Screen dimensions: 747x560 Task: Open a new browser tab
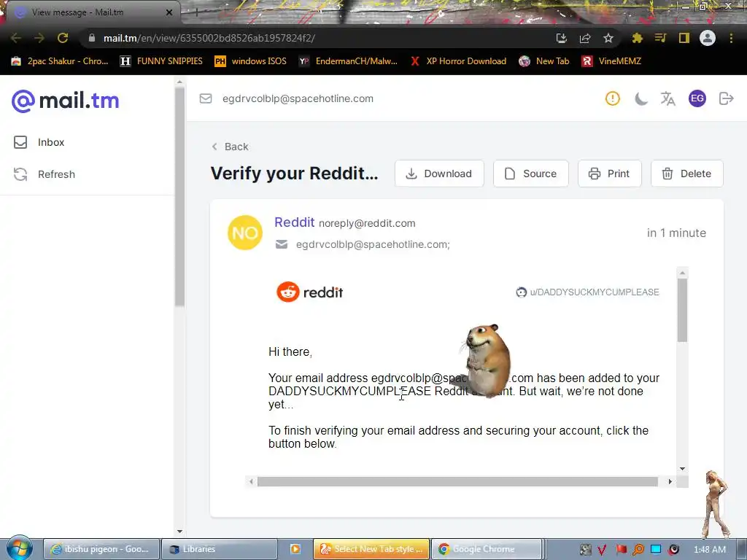tap(196, 12)
